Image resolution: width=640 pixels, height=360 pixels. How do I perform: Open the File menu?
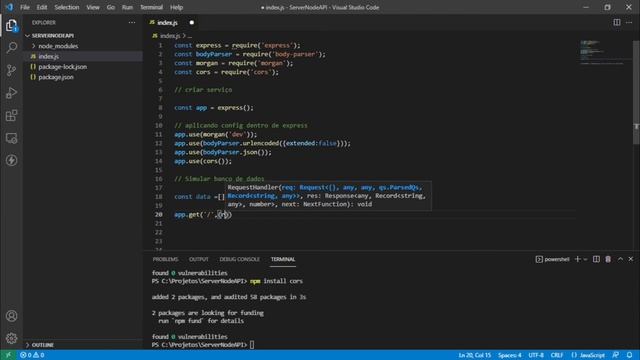[25, 7]
